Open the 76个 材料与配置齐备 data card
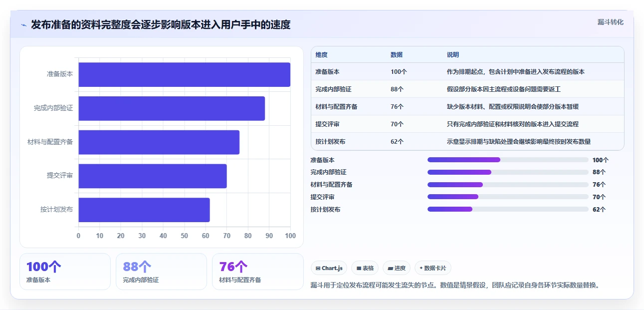 [x=257, y=272]
